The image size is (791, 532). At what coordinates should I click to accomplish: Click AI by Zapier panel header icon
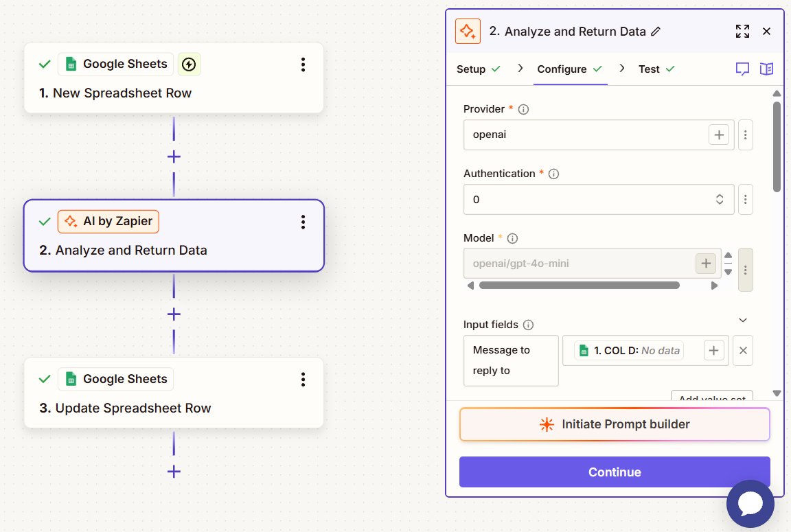point(468,32)
